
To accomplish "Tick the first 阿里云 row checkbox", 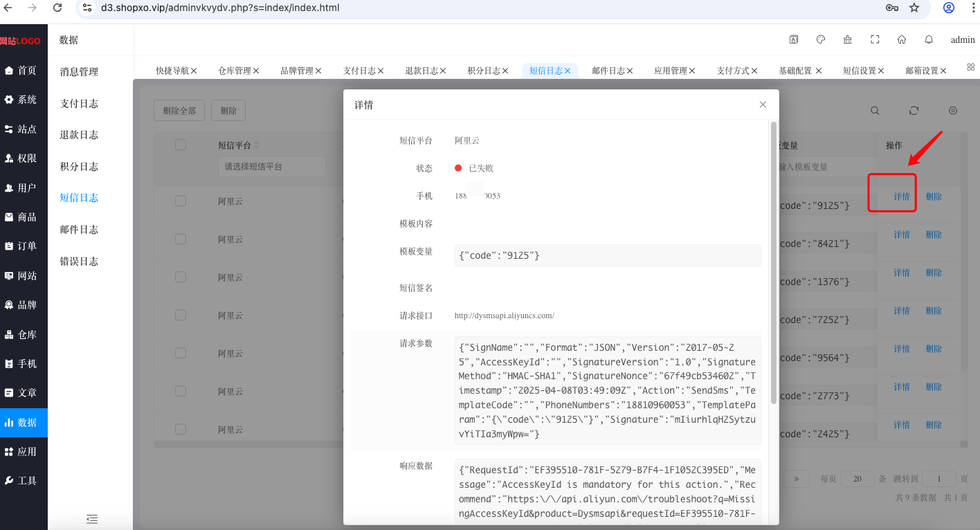I will [181, 201].
